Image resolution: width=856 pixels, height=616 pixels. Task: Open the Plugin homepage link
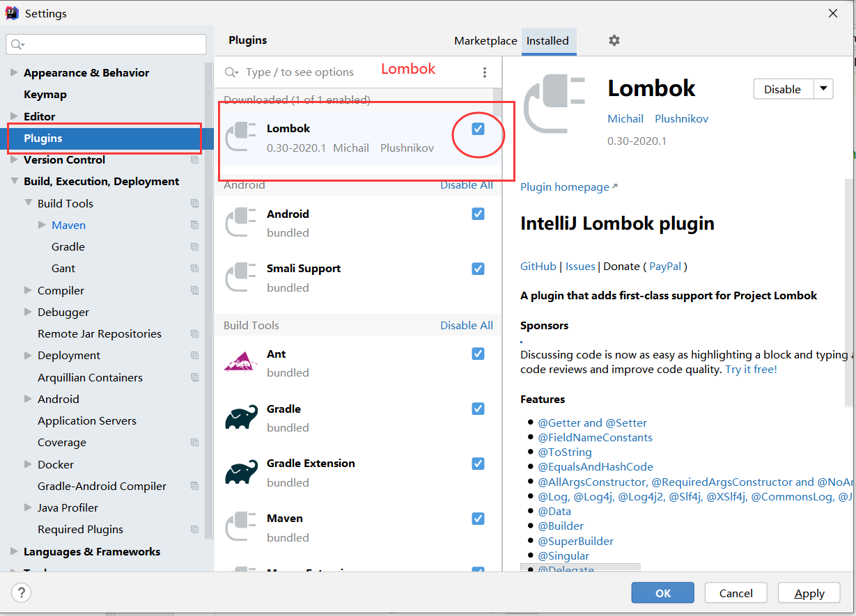click(x=568, y=187)
